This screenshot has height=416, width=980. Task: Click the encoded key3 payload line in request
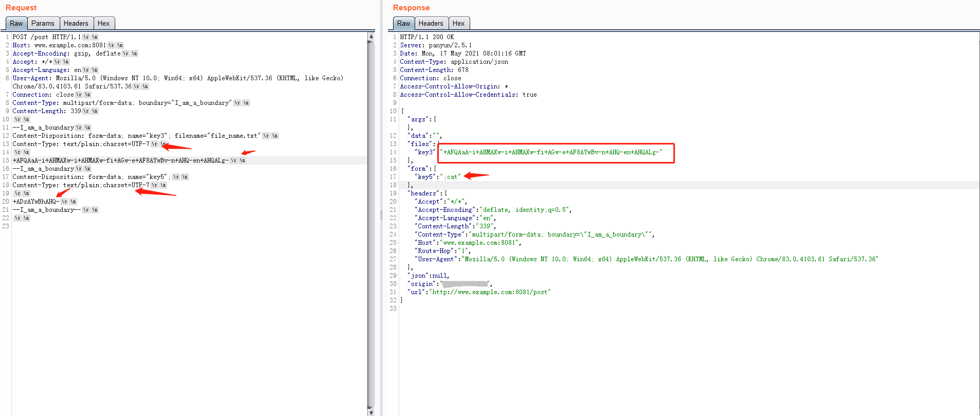coord(120,160)
